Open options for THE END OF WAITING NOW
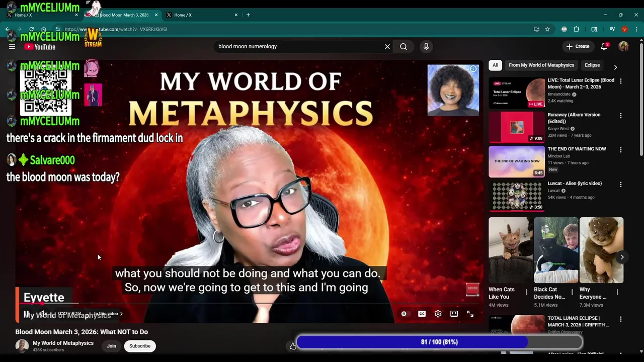This screenshot has height=362, width=644. pos(621,150)
